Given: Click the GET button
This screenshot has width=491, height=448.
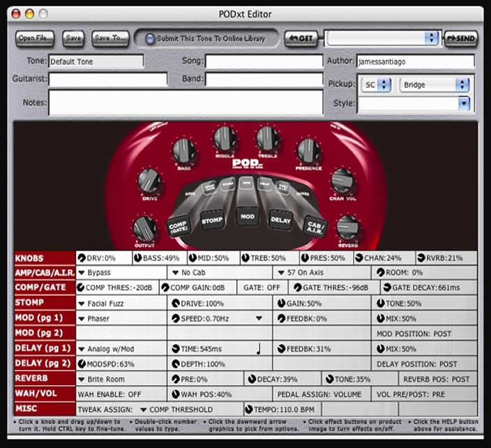Looking at the screenshot, I should click(x=301, y=38).
